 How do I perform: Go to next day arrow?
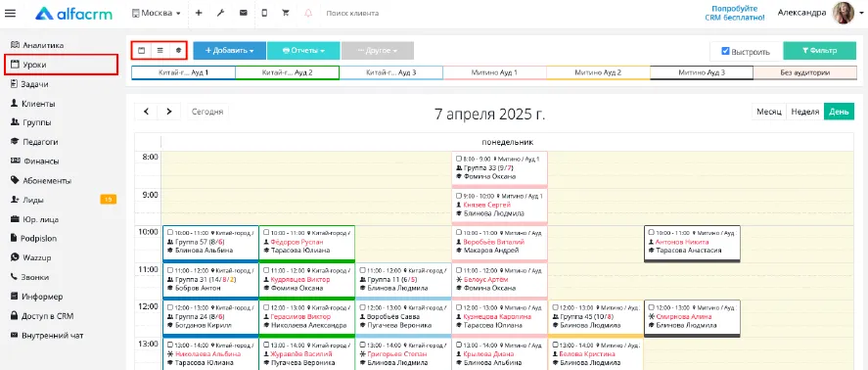tap(169, 112)
